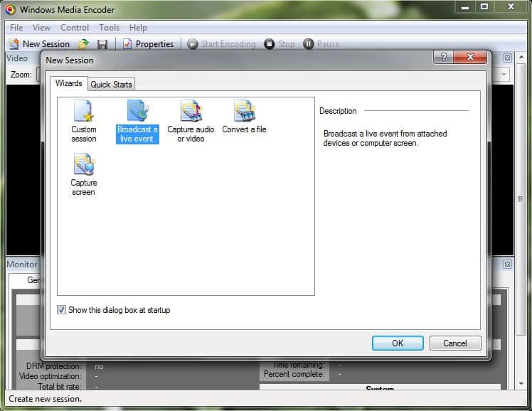Choose the Capture audio or video wizard
Screen dimensions: 532x411
[191, 121]
